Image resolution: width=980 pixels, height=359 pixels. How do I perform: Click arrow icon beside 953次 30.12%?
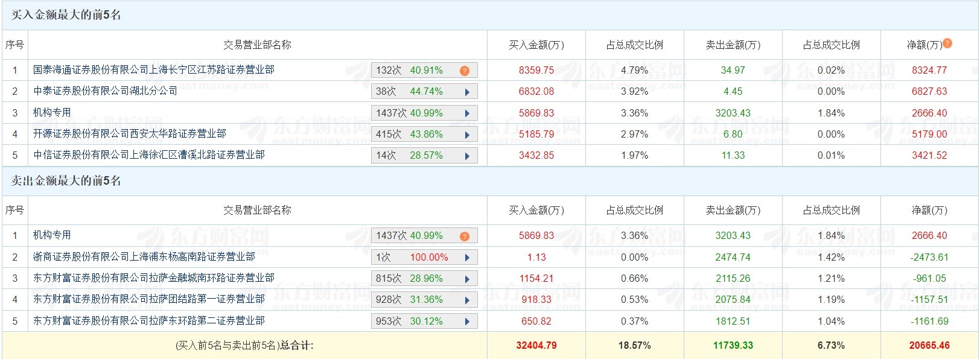(467, 322)
